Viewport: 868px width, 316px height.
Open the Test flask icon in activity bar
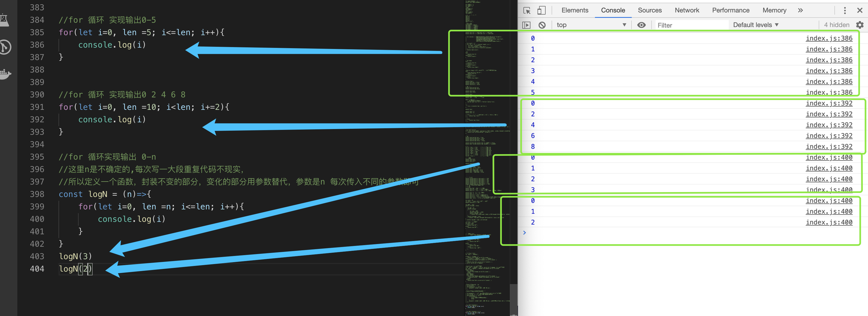(4, 19)
